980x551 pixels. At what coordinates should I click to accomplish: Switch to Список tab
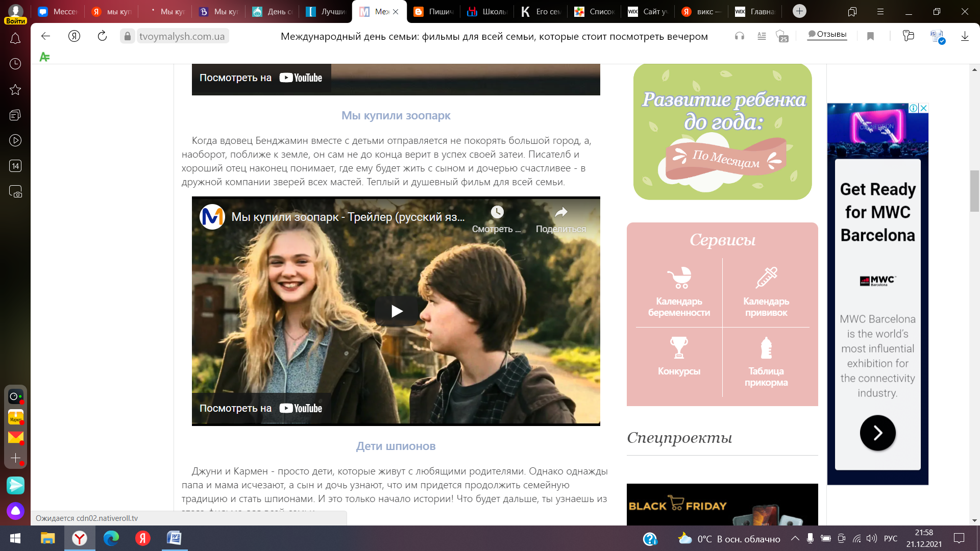click(x=595, y=11)
